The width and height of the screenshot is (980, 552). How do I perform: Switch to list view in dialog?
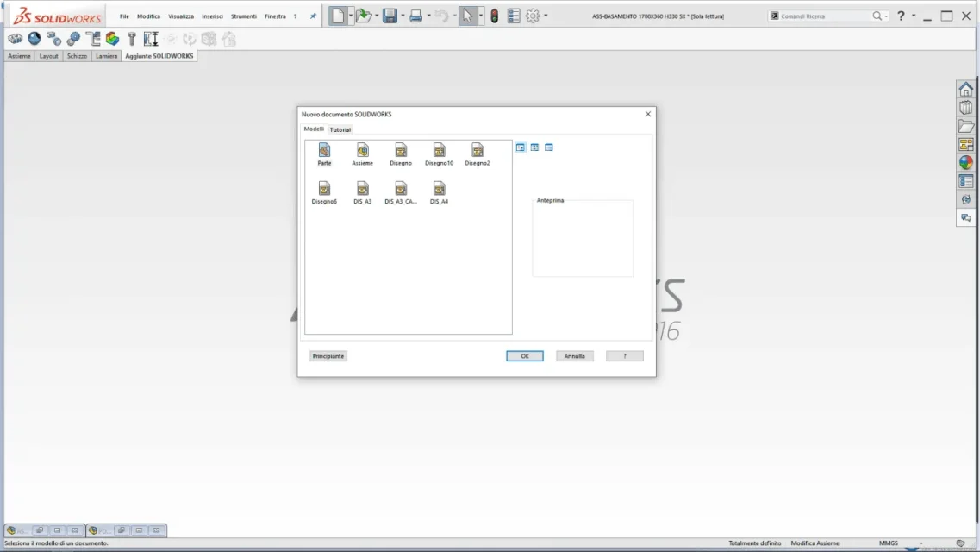[x=534, y=147]
